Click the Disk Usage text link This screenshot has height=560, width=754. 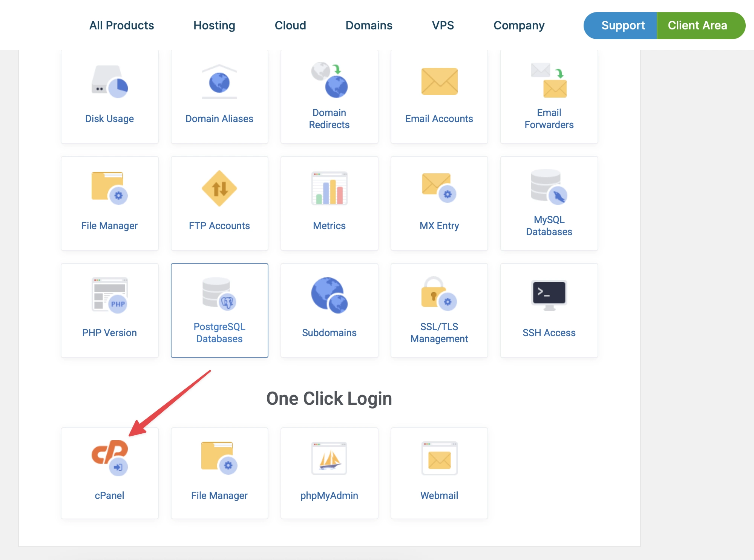click(110, 119)
